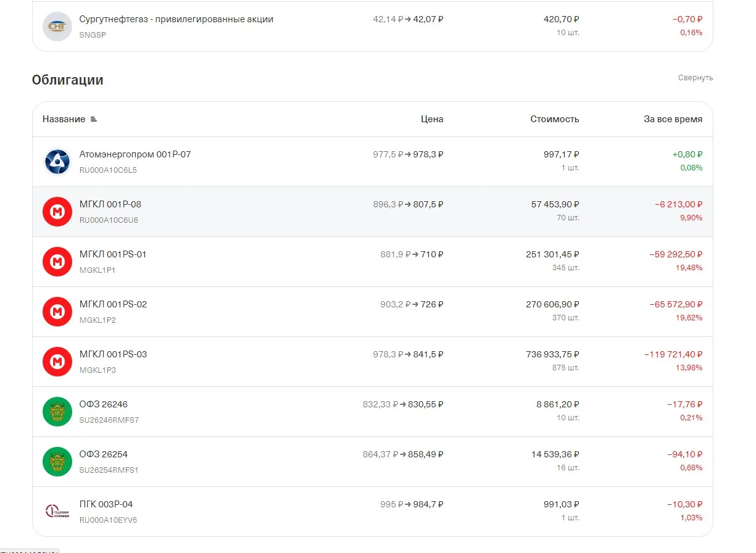
Task: Click the loss −17,76 ₽
Action: point(685,404)
